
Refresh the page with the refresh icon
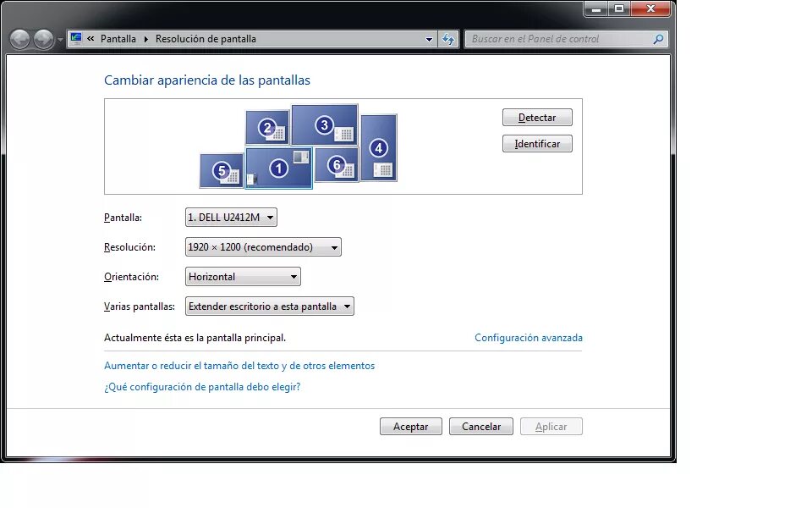pyautogui.click(x=448, y=39)
